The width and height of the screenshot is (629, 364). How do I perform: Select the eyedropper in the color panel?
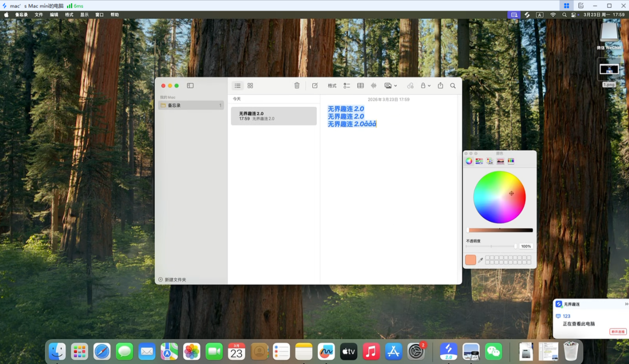[481, 260]
